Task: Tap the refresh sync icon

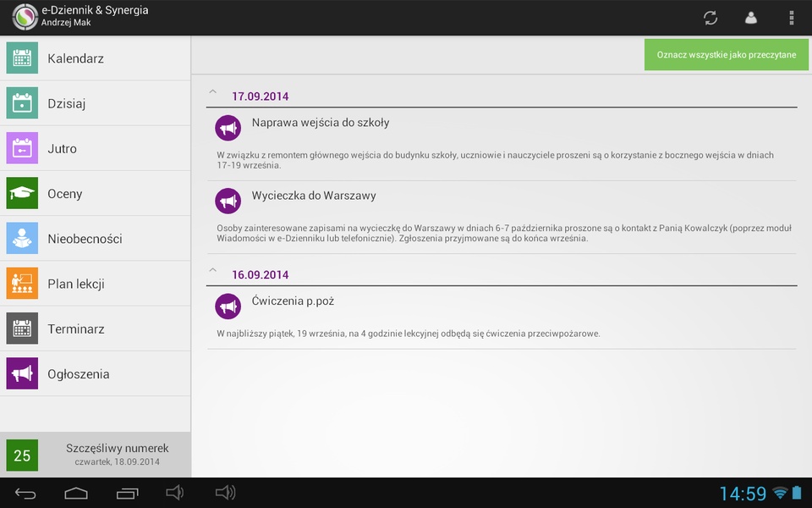Action: (710, 18)
